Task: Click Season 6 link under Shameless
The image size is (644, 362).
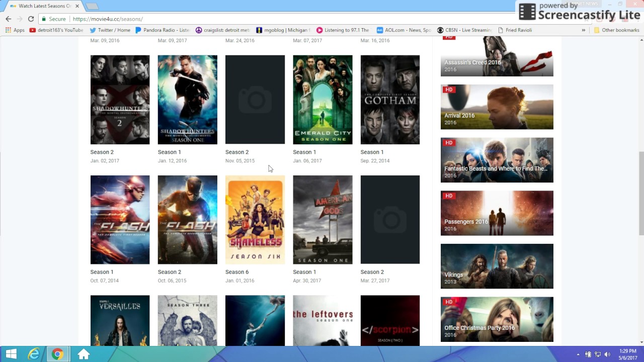Action: [237, 272]
